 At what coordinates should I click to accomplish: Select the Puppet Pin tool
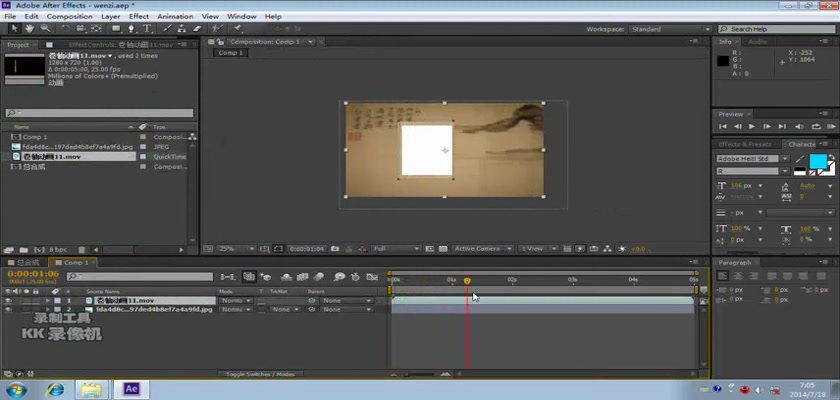click(x=237, y=28)
